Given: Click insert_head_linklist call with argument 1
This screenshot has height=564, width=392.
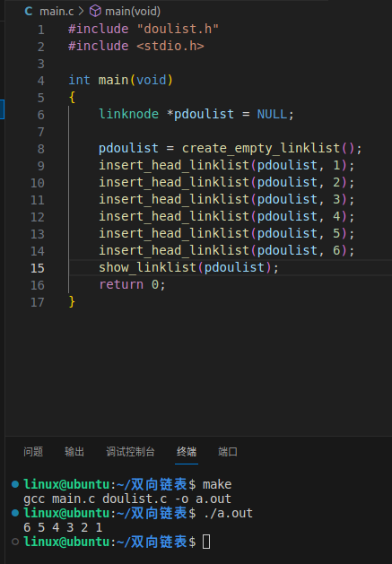Looking at the screenshot, I should click(227, 165).
